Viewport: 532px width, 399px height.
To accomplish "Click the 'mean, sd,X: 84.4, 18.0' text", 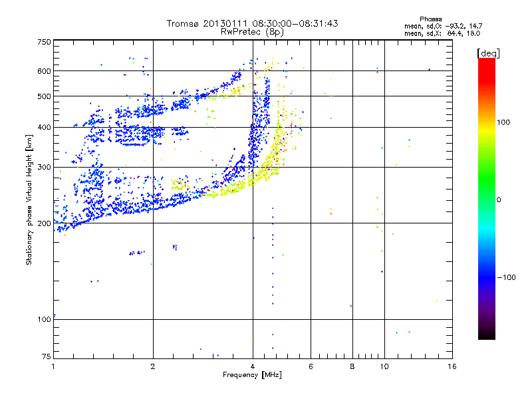I will tap(442, 33).
